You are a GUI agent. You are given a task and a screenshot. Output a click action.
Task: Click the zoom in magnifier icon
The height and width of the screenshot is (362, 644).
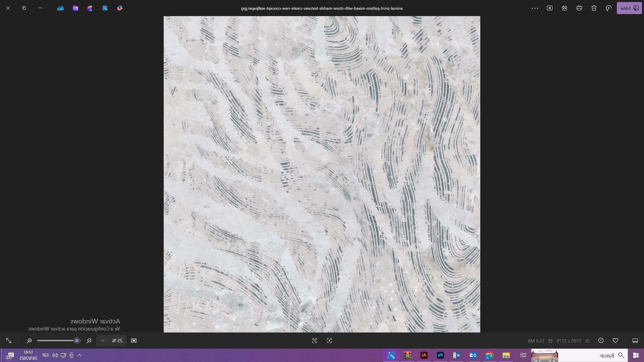[30, 341]
